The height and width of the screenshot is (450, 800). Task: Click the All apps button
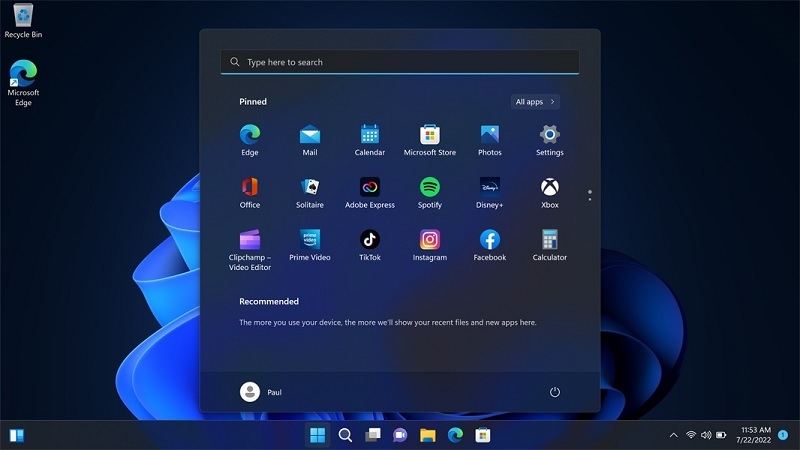click(535, 102)
